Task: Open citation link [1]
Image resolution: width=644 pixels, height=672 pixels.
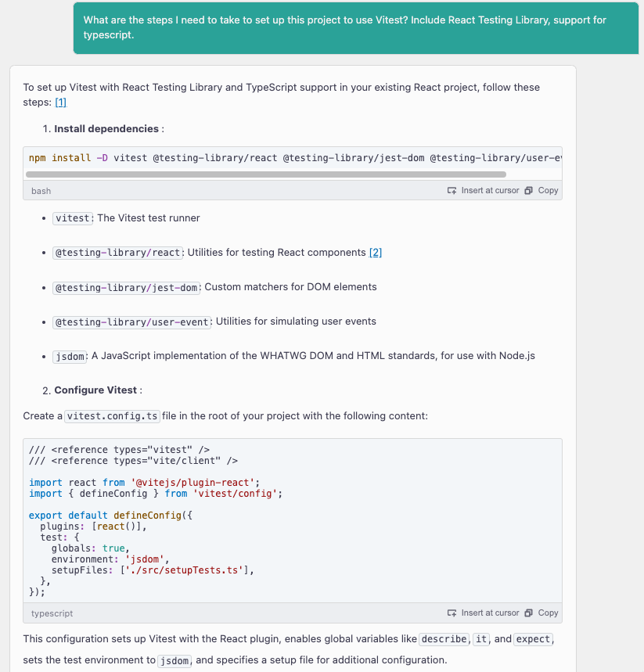Action: [60, 102]
